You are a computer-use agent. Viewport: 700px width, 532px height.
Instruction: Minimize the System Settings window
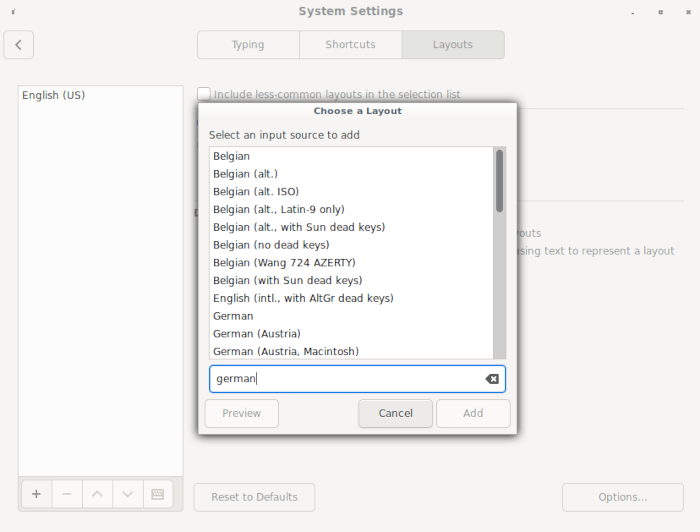coord(633,13)
